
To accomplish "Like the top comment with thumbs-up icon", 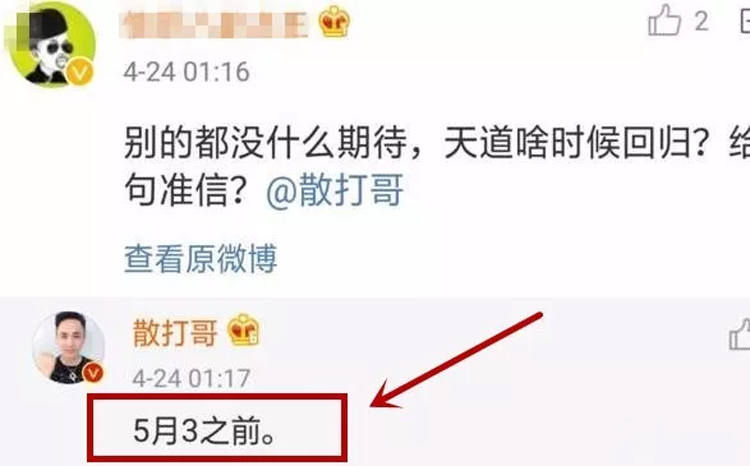I will pyautogui.click(x=664, y=21).
